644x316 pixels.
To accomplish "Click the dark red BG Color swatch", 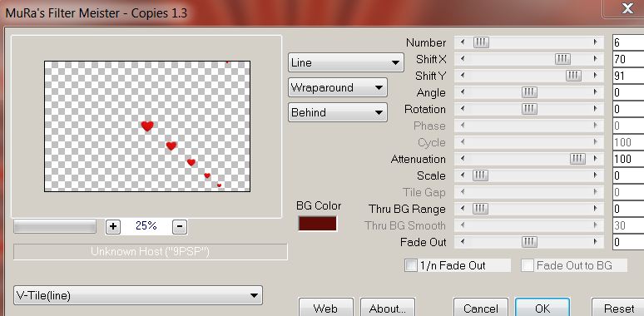I will point(318,224).
